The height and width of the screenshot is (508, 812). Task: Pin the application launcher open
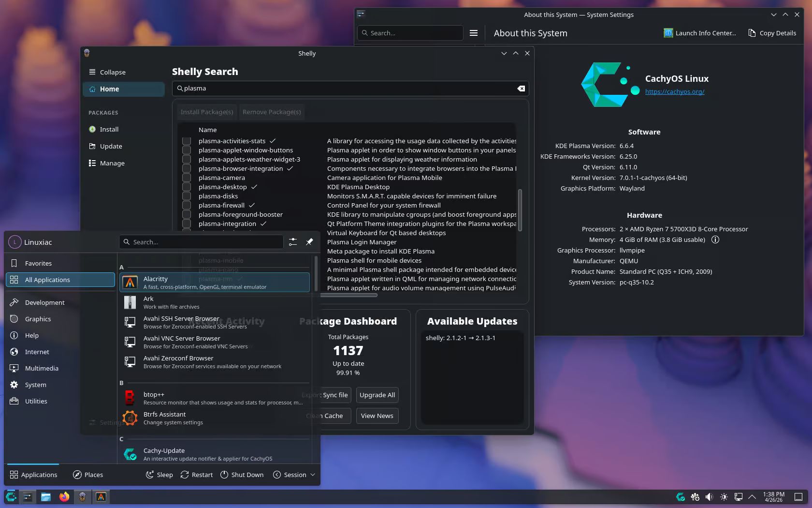[309, 242]
